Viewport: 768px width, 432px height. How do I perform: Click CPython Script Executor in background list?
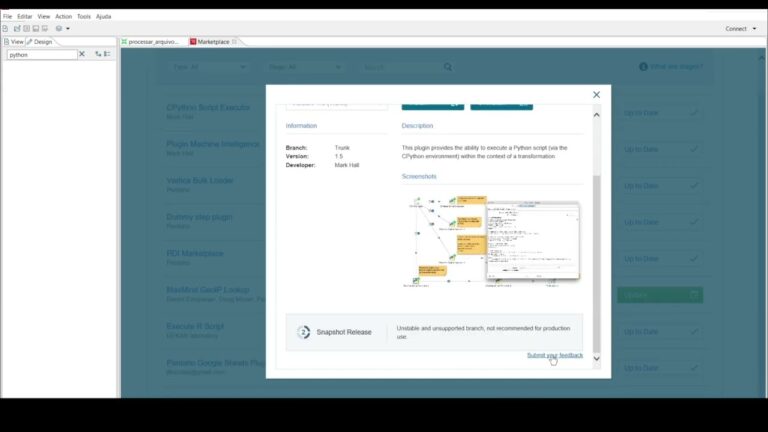pyautogui.click(x=208, y=107)
